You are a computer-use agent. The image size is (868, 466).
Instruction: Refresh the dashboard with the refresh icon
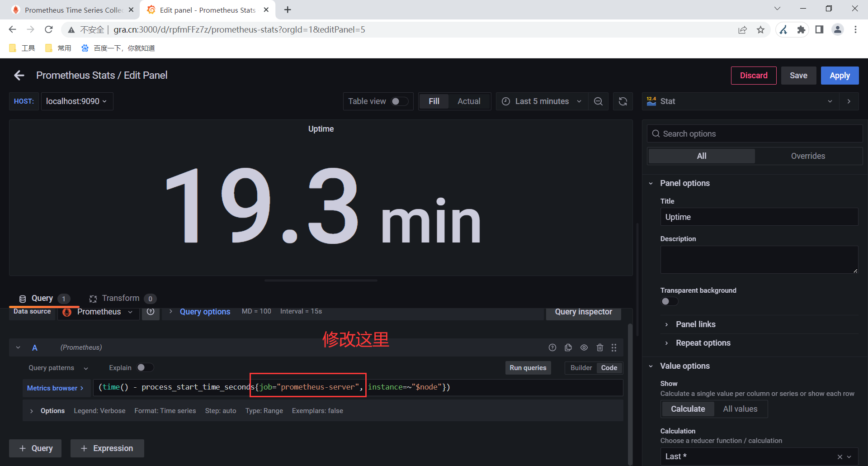click(x=623, y=101)
